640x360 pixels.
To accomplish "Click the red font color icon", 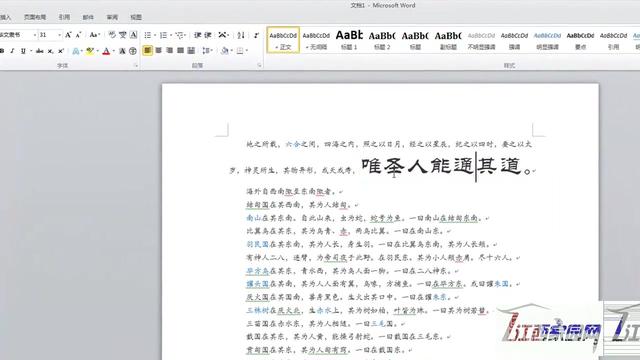I will (106, 51).
